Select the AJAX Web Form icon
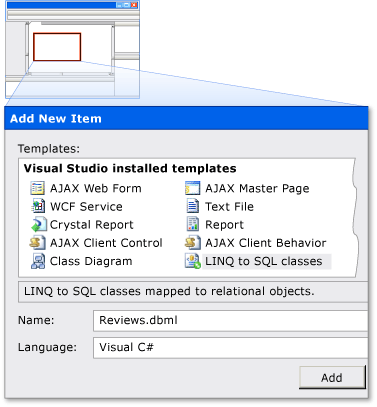The width and height of the screenshot is (377, 407). pos(37,188)
